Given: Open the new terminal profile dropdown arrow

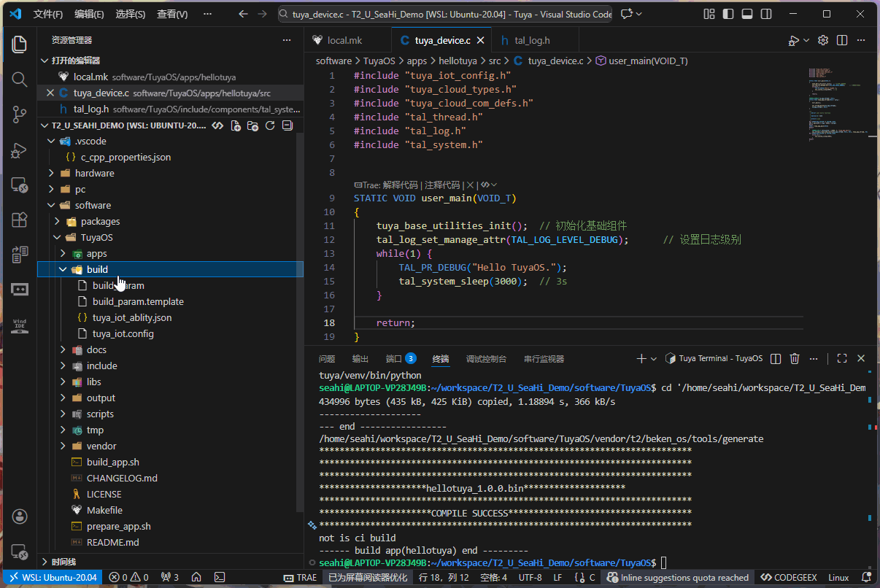Looking at the screenshot, I should [x=654, y=359].
